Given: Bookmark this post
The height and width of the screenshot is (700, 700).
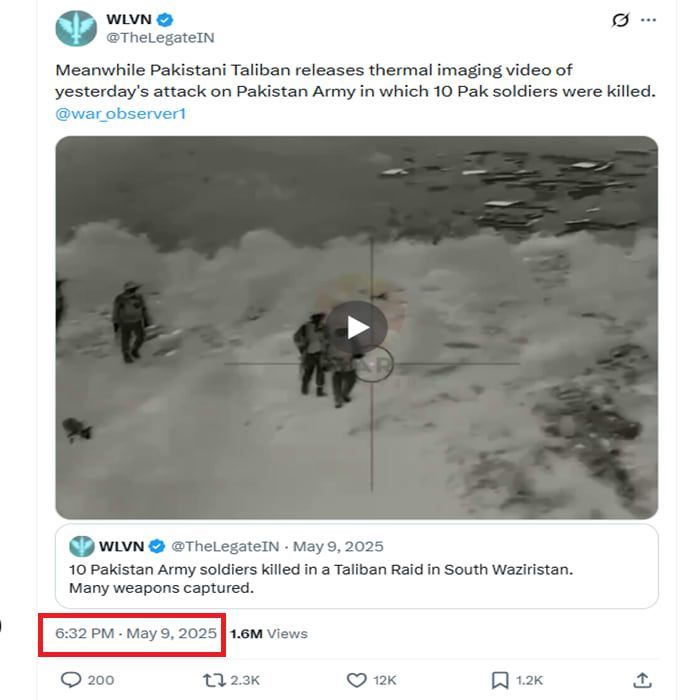Looking at the screenshot, I should coord(500,680).
